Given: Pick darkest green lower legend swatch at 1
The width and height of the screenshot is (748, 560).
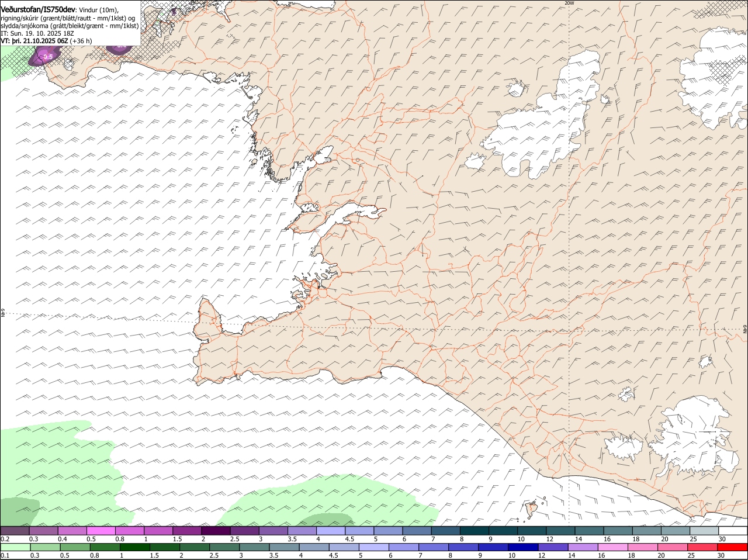Looking at the screenshot, I should pyautogui.click(x=134, y=547).
